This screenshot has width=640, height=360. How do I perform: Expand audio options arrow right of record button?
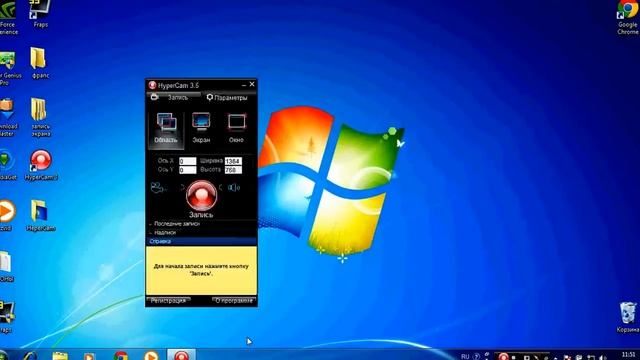220,187
